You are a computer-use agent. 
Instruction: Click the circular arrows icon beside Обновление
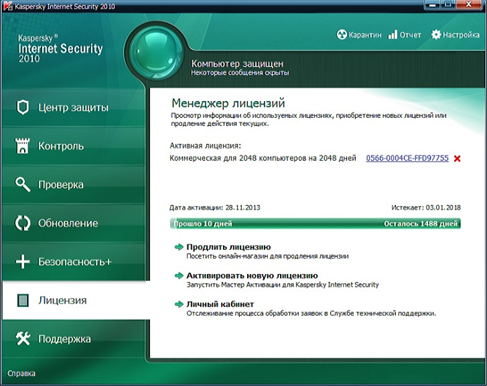[23, 223]
